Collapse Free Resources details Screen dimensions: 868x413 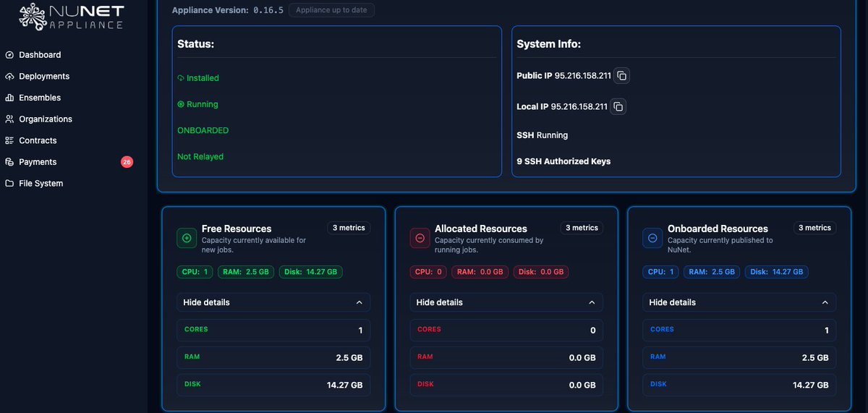(x=273, y=302)
